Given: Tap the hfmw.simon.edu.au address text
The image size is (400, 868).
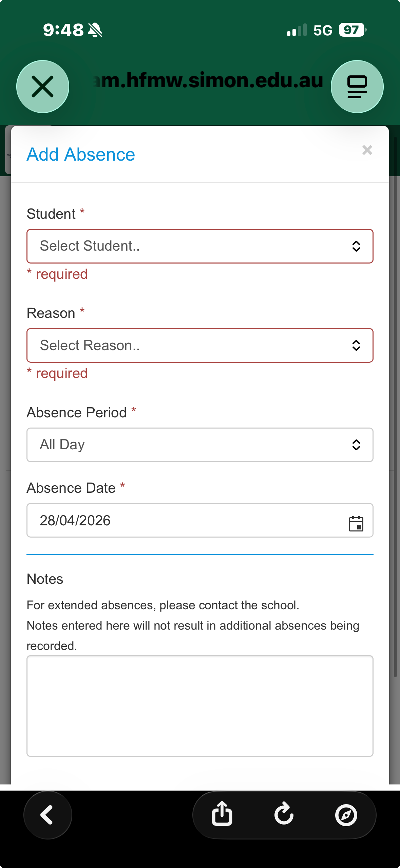Looking at the screenshot, I should pyautogui.click(x=208, y=81).
